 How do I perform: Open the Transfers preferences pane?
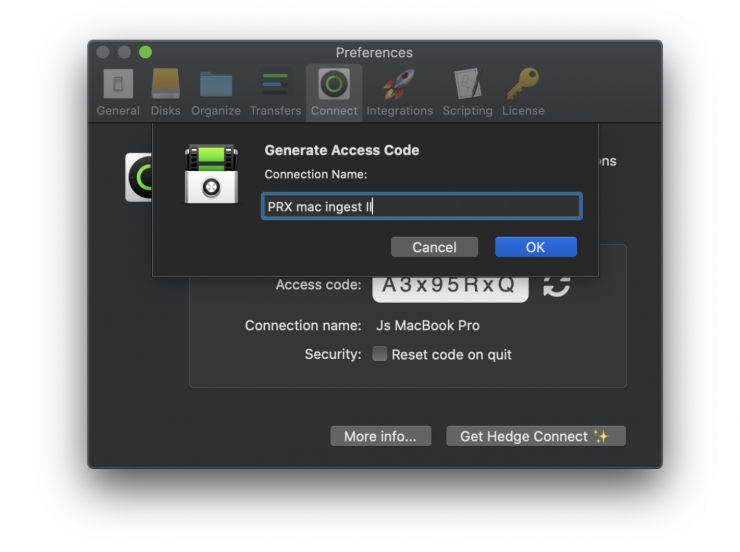pyautogui.click(x=275, y=92)
